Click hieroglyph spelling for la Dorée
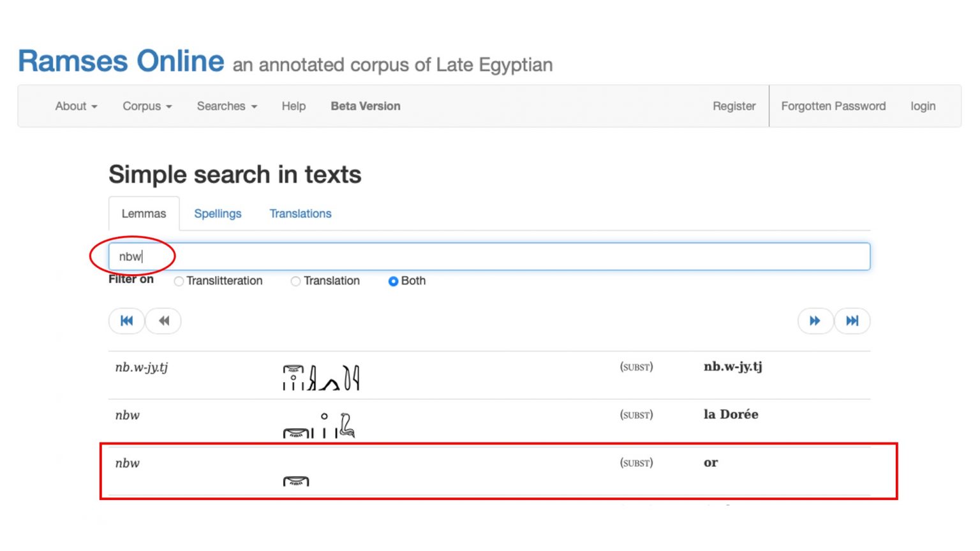980x551 pixels. click(x=318, y=425)
